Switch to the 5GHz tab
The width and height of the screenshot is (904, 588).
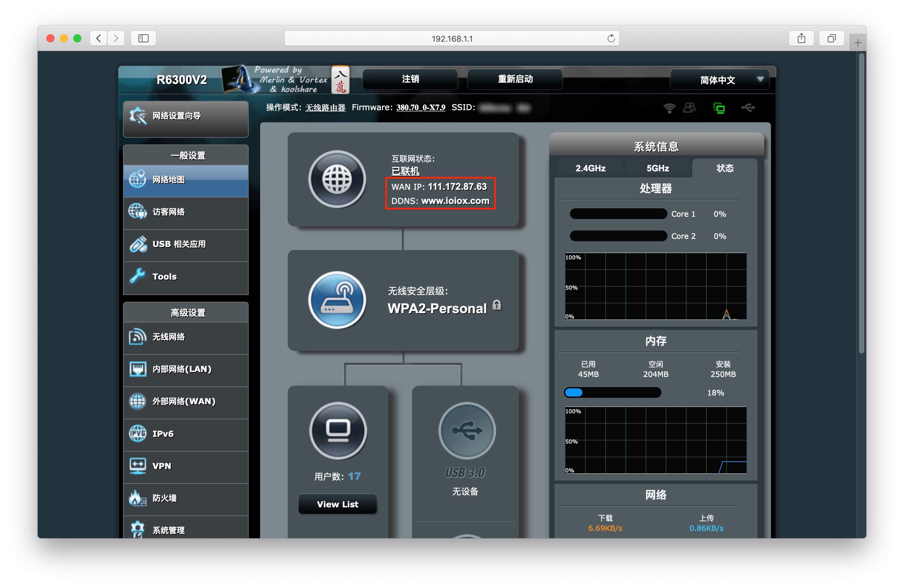pos(657,168)
